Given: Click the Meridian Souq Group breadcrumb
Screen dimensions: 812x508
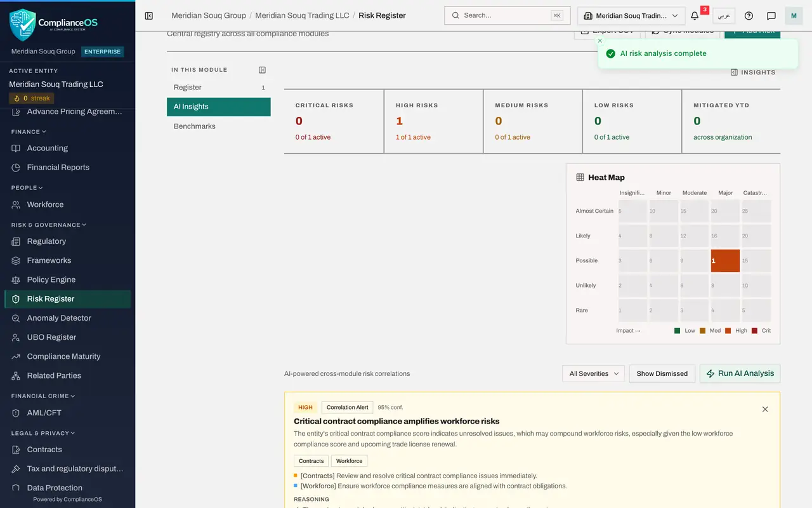Looking at the screenshot, I should [x=209, y=15].
